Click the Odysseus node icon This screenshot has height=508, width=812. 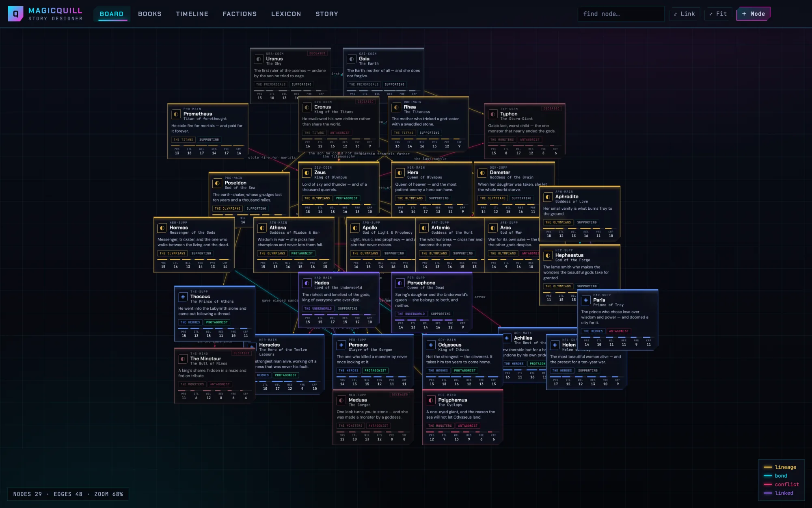pyautogui.click(x=431, y=345)
